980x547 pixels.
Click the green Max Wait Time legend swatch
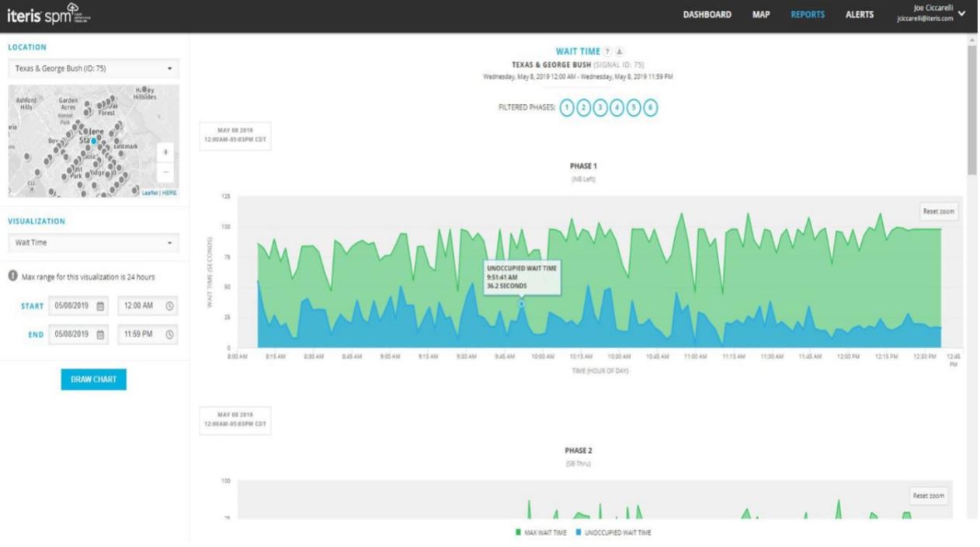tap(518, 532)
